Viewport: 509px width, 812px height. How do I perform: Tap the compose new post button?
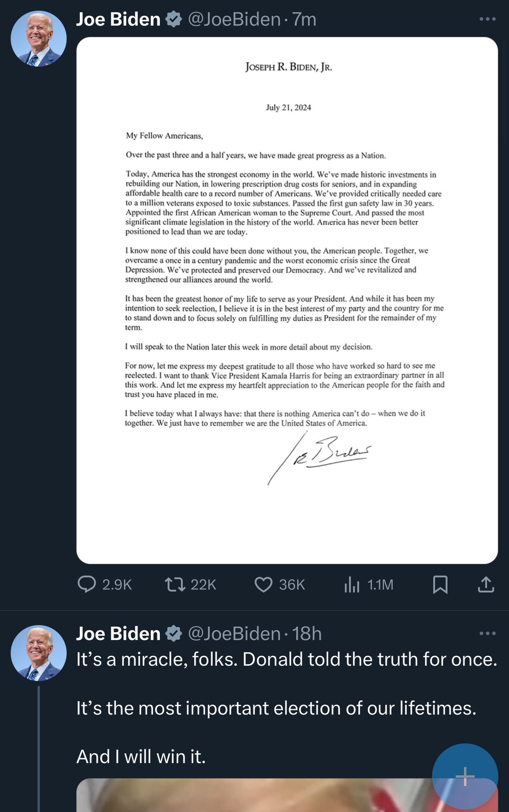pos(465,776)
